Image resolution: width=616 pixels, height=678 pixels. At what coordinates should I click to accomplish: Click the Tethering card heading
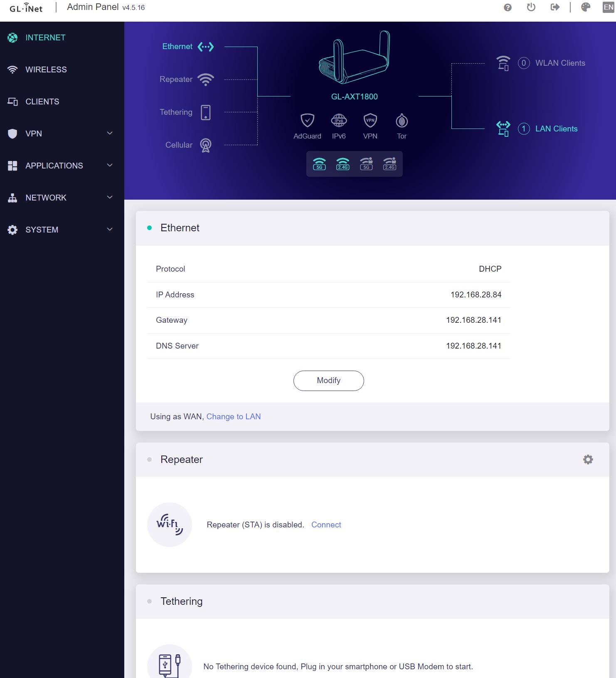(182, 601)
